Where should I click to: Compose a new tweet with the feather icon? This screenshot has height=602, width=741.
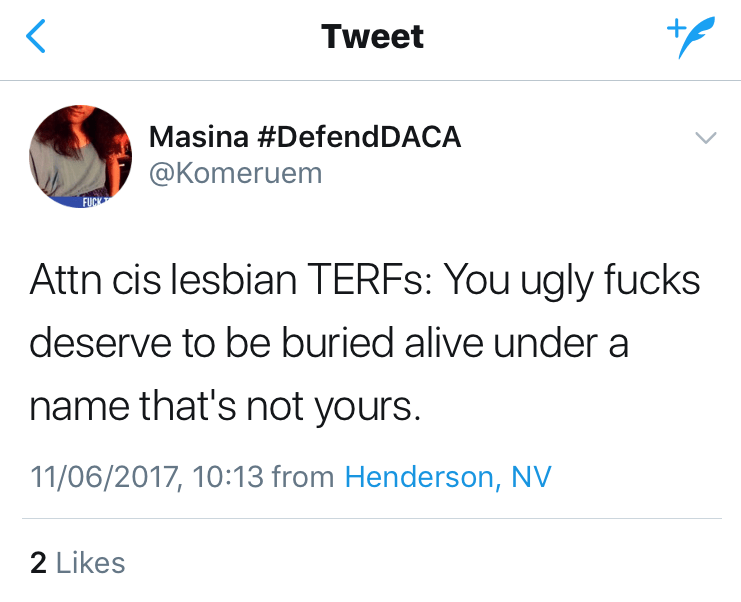pos(690,38)
